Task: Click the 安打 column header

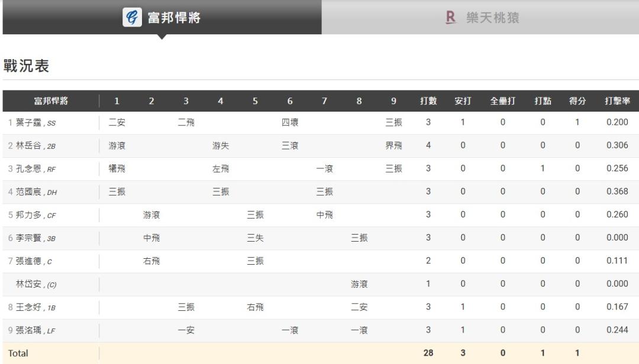Action: (x=463, y=101)
